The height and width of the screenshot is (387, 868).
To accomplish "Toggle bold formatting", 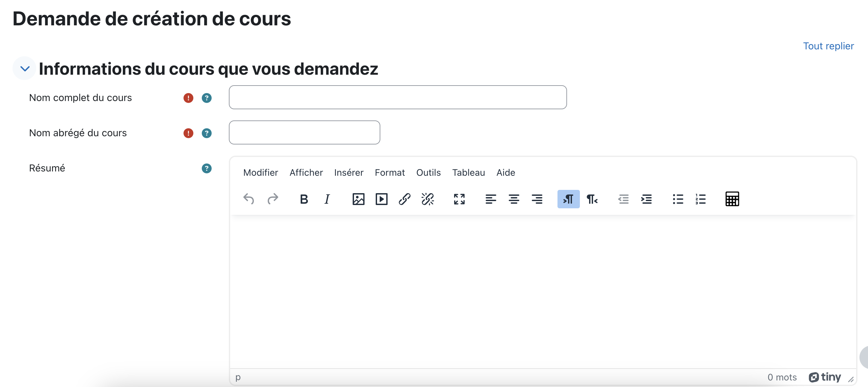I will coord(304,199).
